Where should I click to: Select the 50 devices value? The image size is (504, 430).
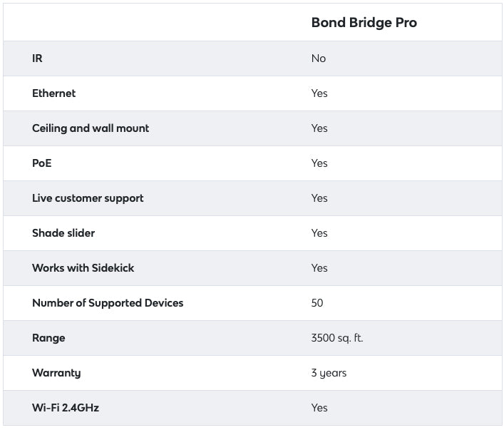pyautogui.click(x=317, y=303)
